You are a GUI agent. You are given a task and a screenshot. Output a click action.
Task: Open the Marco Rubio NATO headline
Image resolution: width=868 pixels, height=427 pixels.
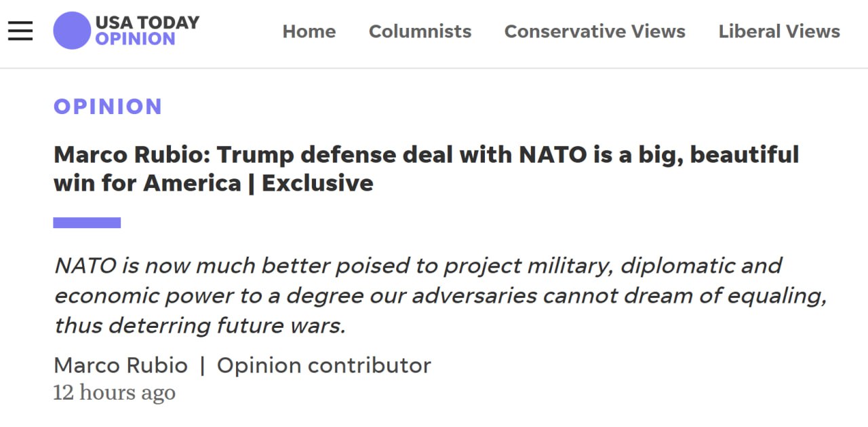click(x=426, y=155)
